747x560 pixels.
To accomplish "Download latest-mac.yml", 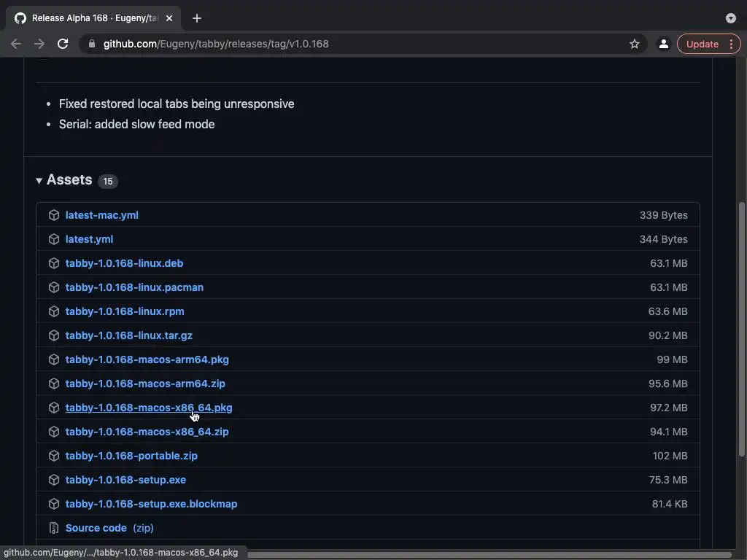I will [102, 215].
